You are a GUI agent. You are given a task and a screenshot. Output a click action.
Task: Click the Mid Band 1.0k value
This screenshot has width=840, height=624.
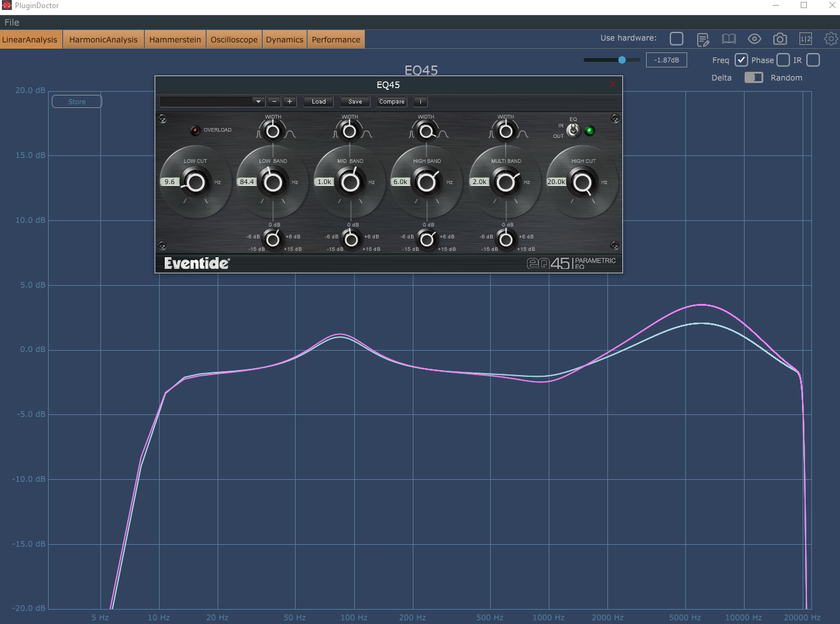tap(324, 182)
